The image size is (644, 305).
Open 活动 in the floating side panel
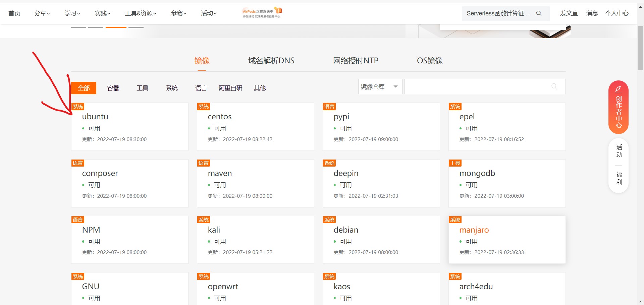(619, 151)
